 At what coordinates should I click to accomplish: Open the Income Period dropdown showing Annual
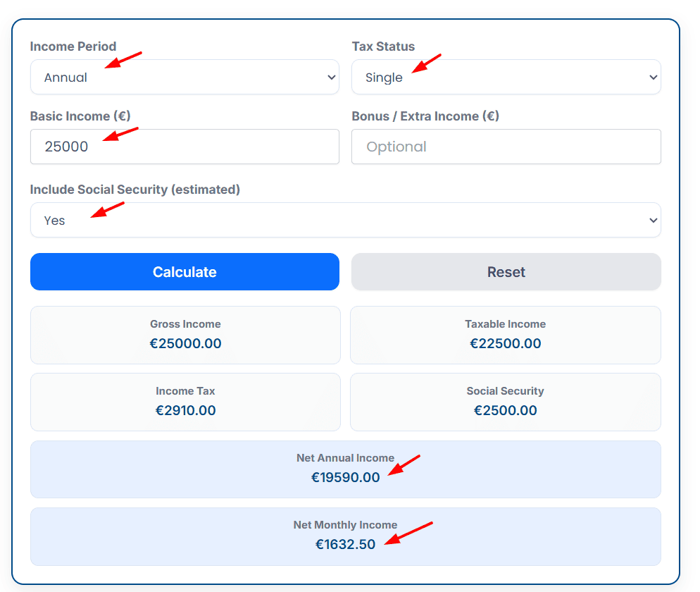185,77
